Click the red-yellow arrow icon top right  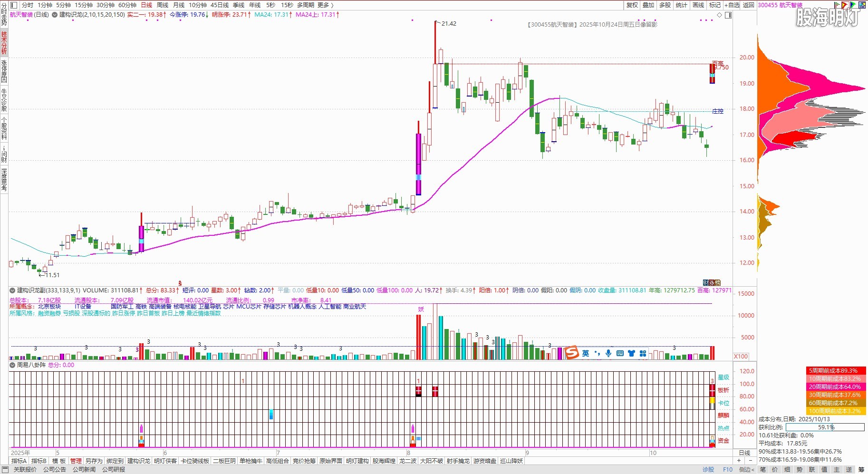tap(845, 5)
